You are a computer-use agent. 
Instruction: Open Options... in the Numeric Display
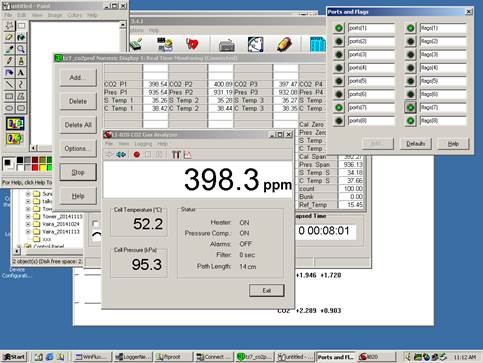click(78, 148)
